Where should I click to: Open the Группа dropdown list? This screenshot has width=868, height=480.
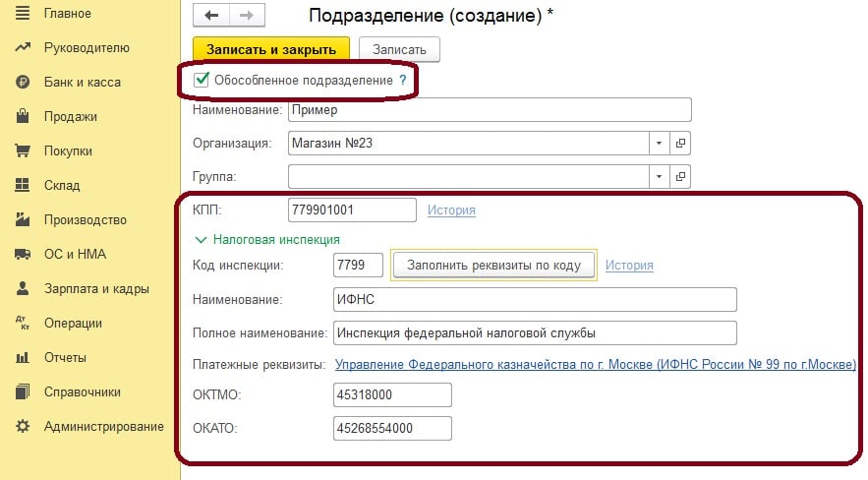[658, 176]
